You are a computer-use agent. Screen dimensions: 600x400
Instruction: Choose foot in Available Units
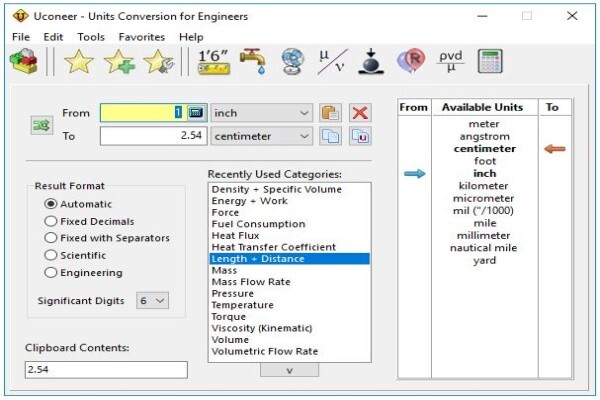[485, 161]
